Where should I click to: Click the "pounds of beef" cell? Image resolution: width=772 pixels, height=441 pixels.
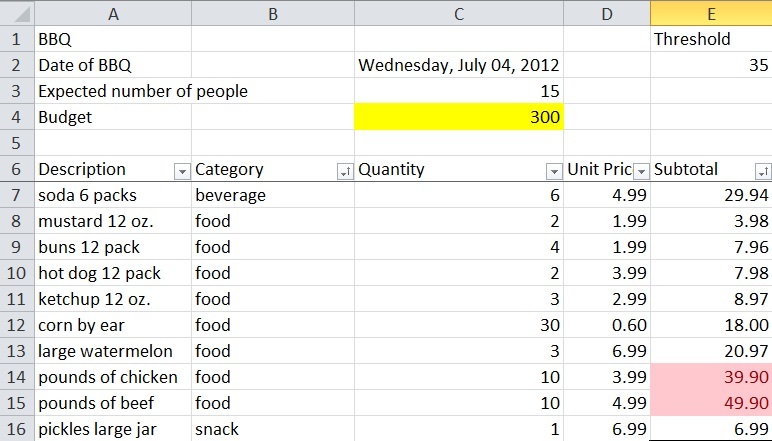[112, 403]
